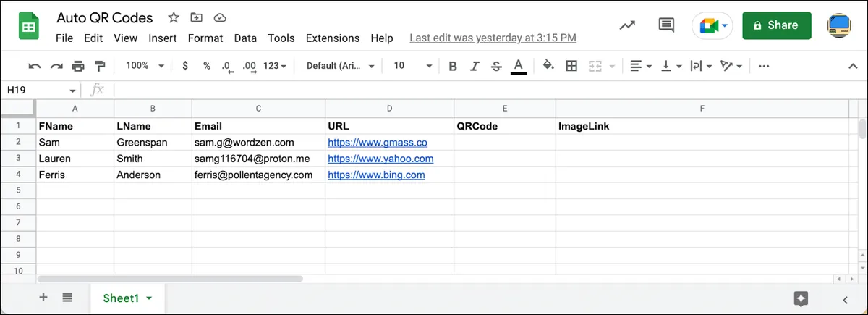This screenshot has width=868, height=315.
Task: Open the fill color picker
Action: coord(549,66)
